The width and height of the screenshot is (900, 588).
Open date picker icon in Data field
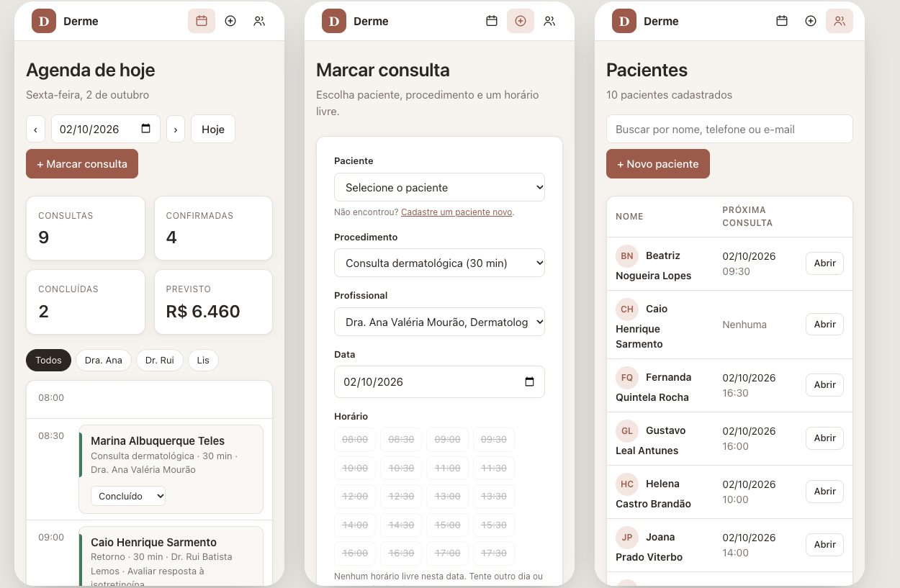(530, 381)
